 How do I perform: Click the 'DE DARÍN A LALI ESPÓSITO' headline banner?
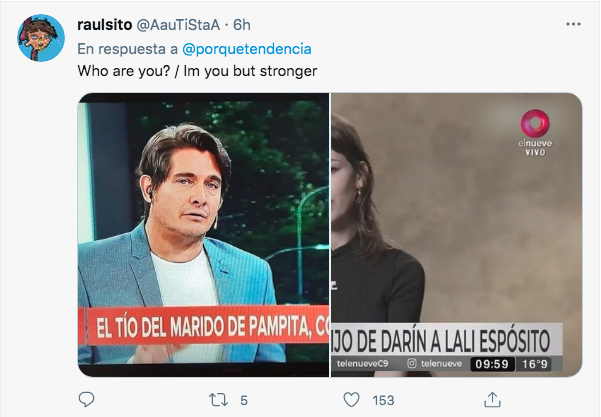447,340
